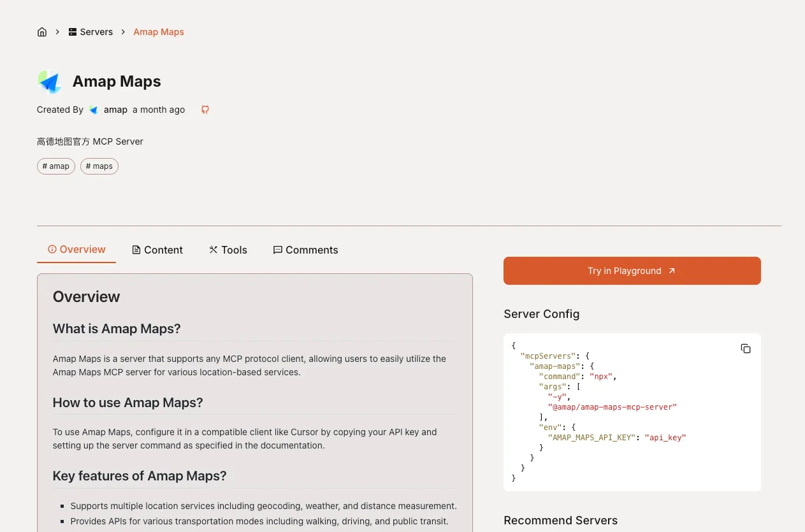Click the "What is Amap Maps?" heading
The image size is (805, 532).
click(117, 329)
